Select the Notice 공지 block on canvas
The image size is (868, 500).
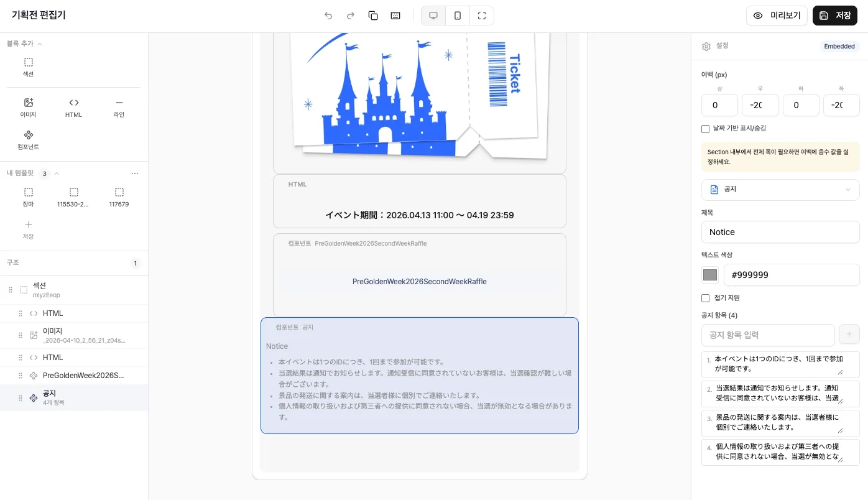pos(420,376)
